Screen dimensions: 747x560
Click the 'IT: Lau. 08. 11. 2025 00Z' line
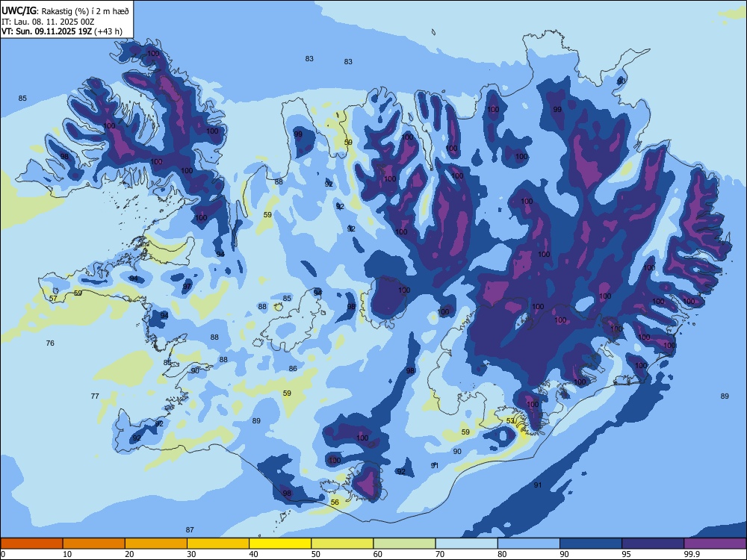pyautogui.click(x=48, y=22)
